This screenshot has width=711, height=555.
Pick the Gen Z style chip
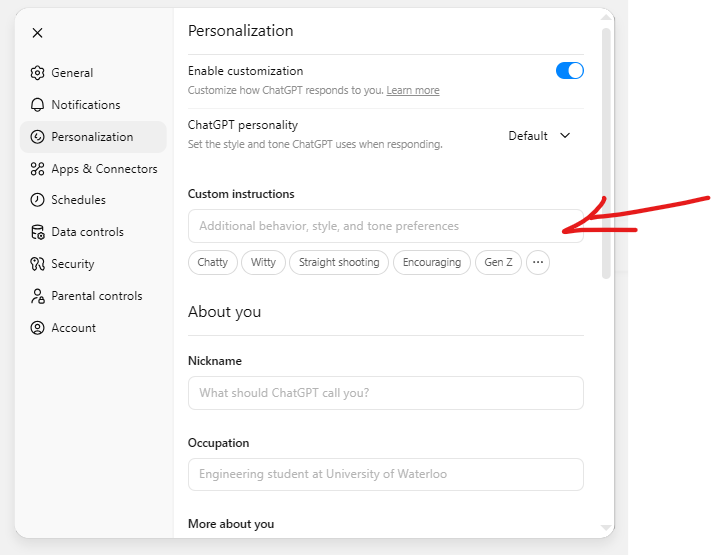(x=498, y=263)
